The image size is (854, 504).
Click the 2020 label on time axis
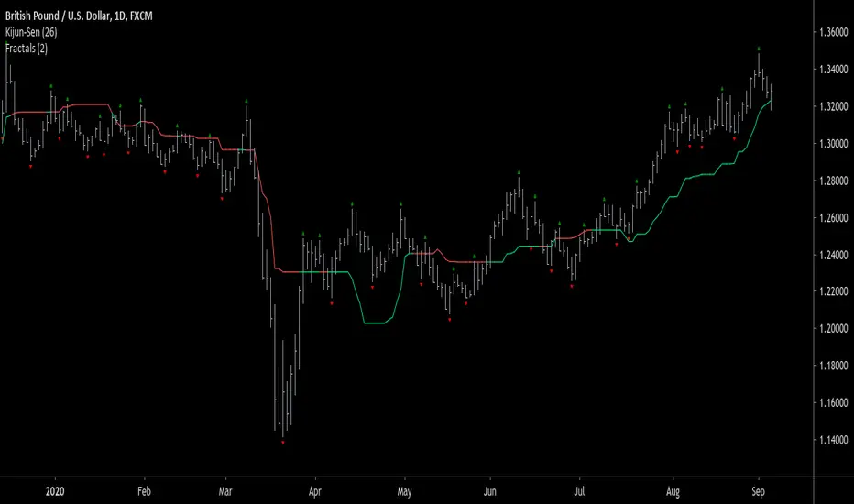point(54,491)
